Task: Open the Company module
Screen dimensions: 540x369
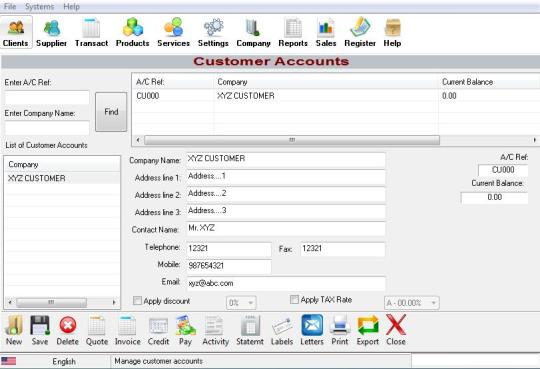Action: [253, 32]
